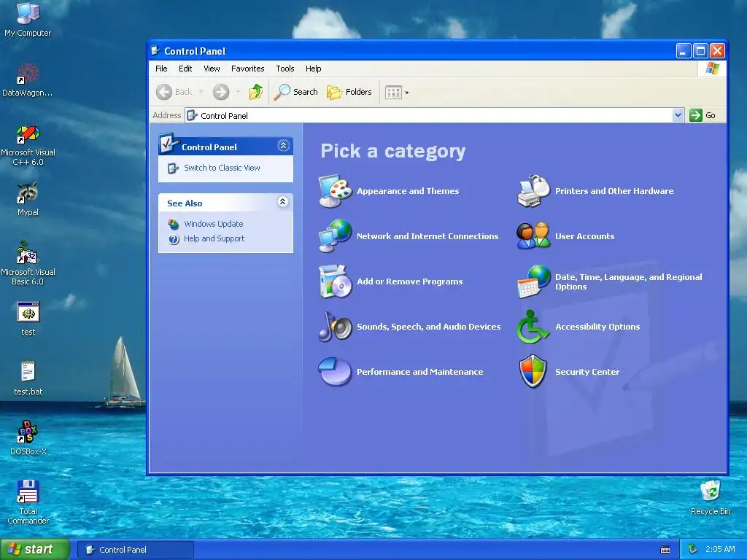747x560 pixels.
Task: Click the Security Center text link
Action: [587, 372]
